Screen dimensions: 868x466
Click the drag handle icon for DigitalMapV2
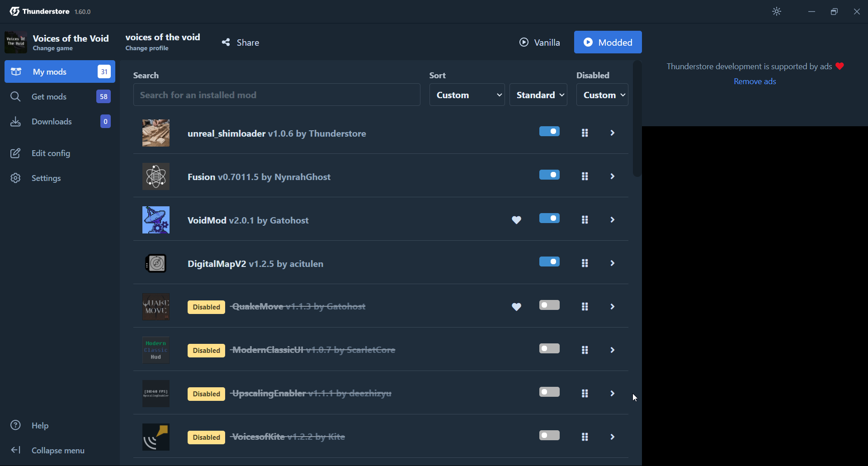tap(585, 263)
